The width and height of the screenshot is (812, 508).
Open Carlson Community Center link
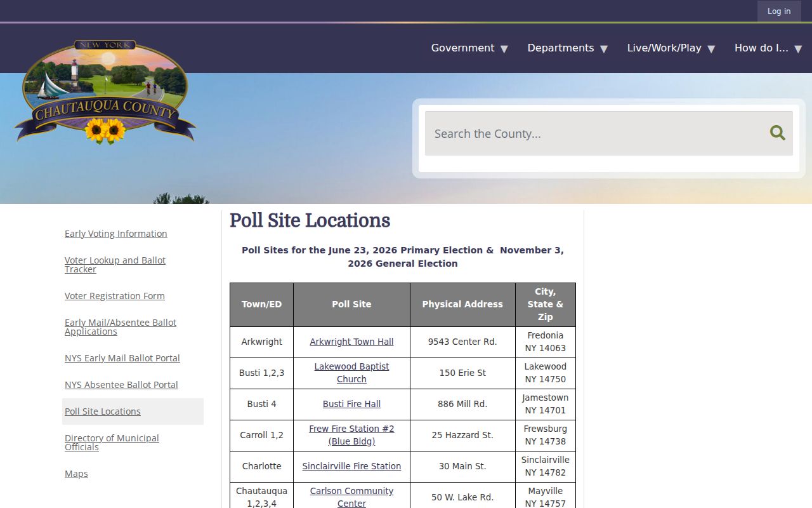[x=351, y=497]
